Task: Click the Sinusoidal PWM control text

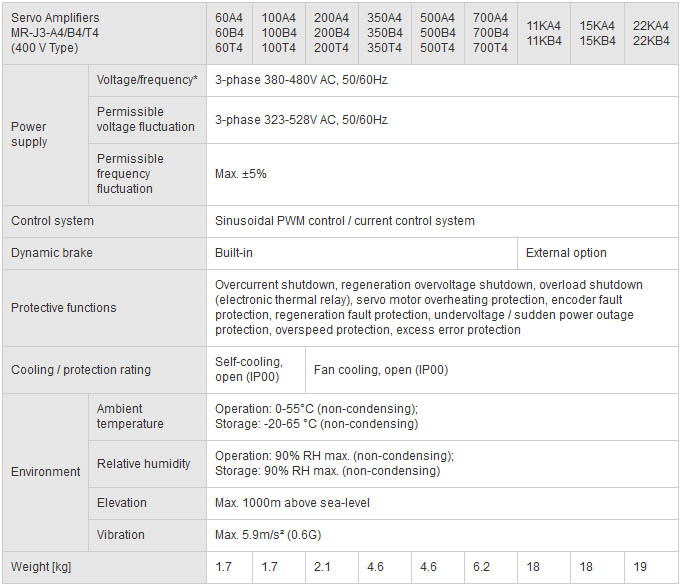Action: [x=345, y=221]
